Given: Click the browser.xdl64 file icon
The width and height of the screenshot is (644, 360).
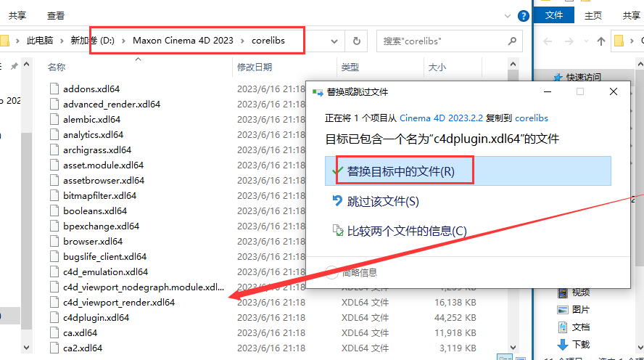Looking at the screenshot, I should pos(54,241).
